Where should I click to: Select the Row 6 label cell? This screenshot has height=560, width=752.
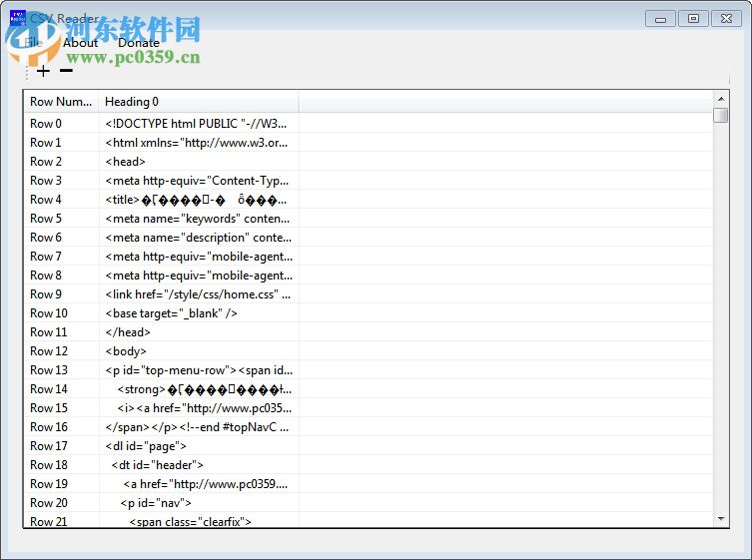pyautogui.click(x=62, y=238)
